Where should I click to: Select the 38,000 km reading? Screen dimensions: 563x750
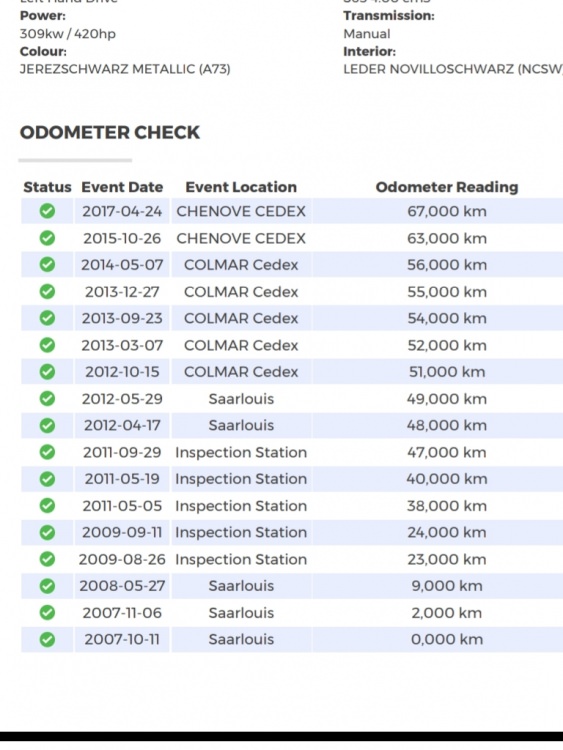click(447, 506)
